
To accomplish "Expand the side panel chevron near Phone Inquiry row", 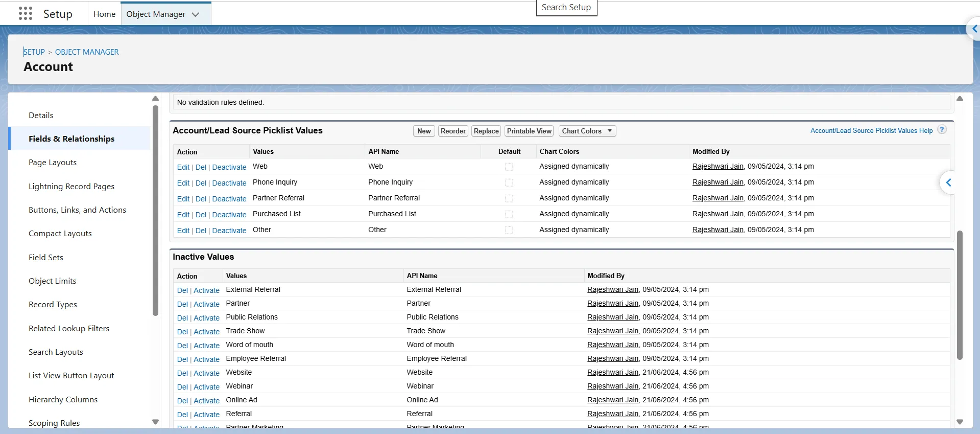I will [x=948, y=182].
